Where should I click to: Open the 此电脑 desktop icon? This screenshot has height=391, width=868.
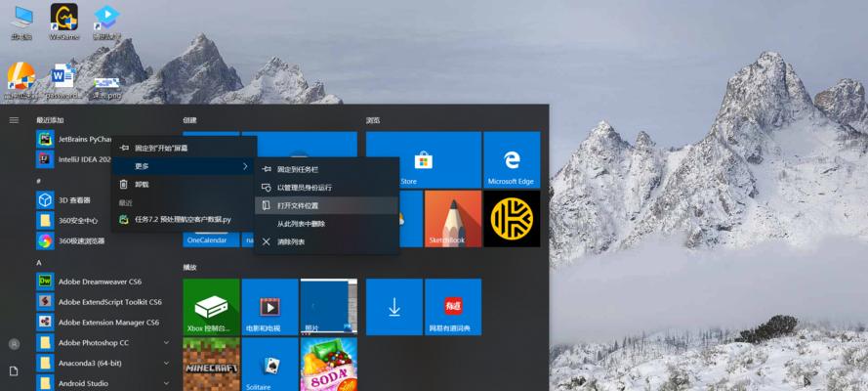point(21,22)
